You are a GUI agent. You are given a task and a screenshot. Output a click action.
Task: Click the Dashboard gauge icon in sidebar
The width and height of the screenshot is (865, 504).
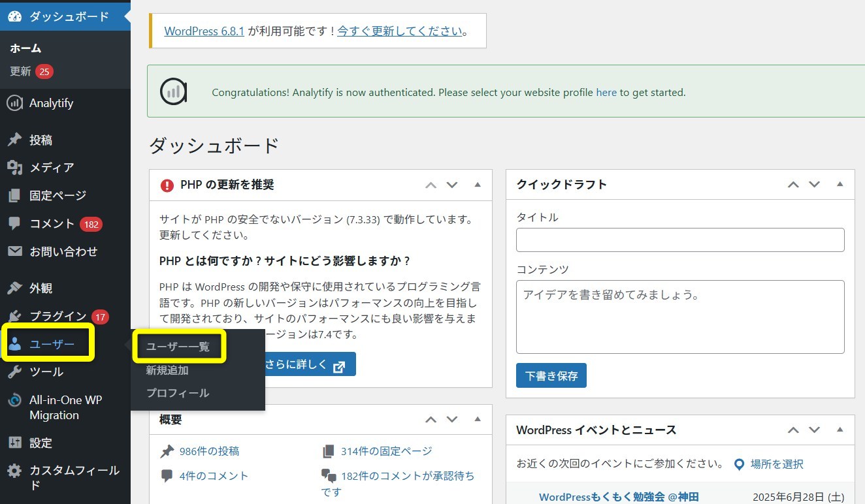pos(15,17)
